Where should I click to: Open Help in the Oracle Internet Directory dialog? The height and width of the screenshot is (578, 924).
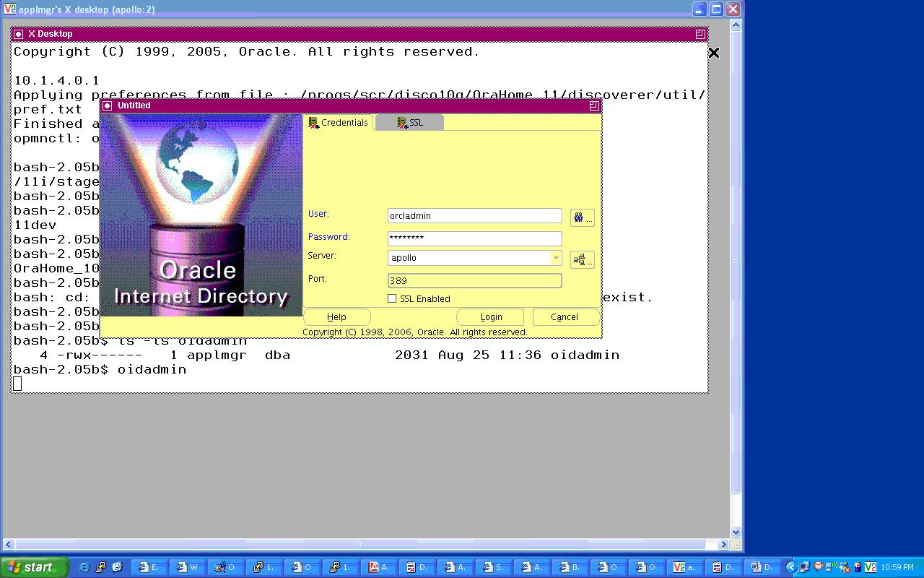pyautogui.click(x=336, y=317)
